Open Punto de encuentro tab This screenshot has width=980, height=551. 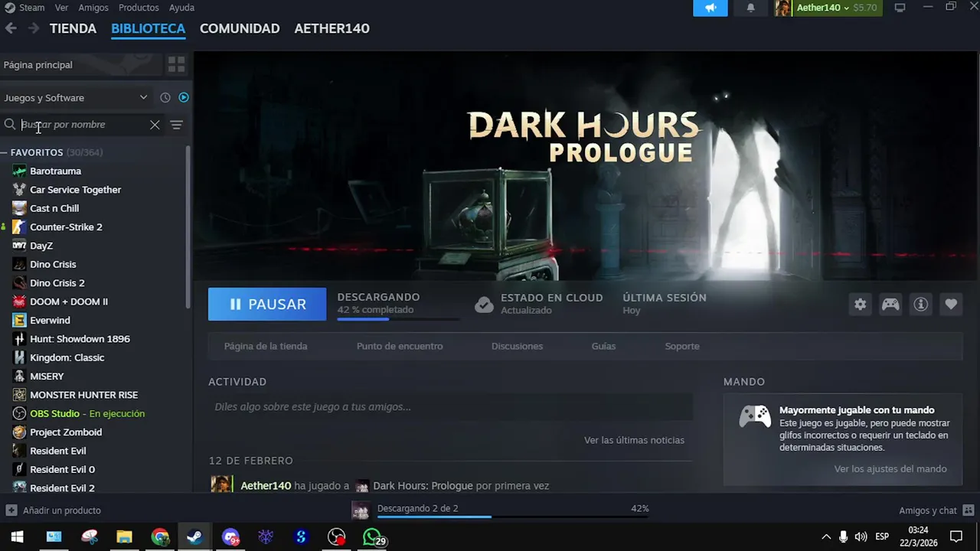pyautogui.click(x=400, y=346)
